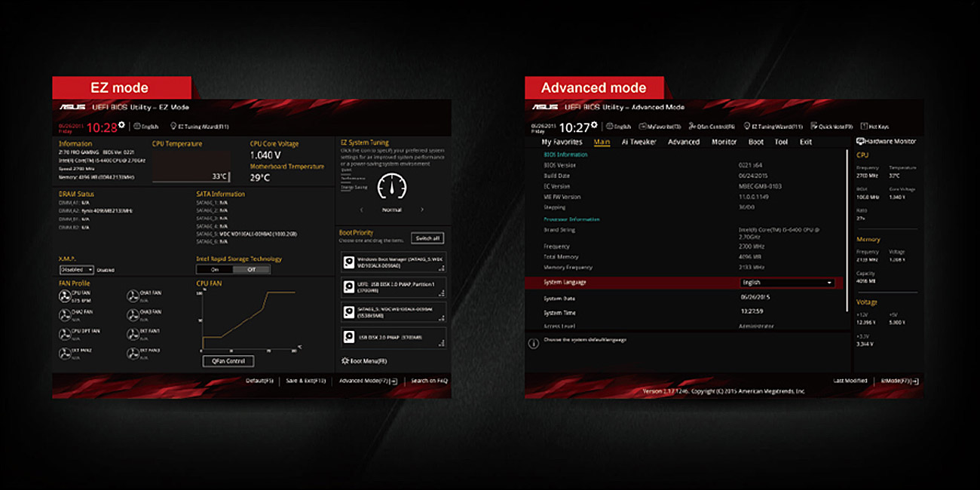The image size is (980, 490).
Task: Open Hot Keys in Advanced mode toolbar
Action: click(874, 127)
